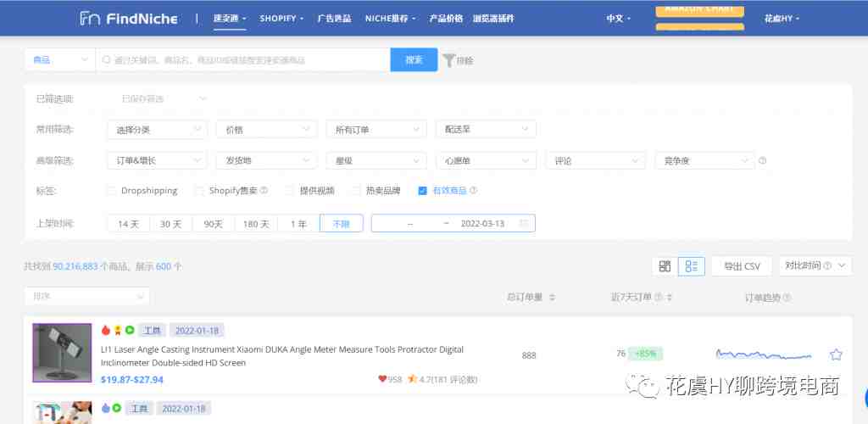Click the blue 搜索 button
This screenshot has width=868, height=424.
click(x=414, y=60)
